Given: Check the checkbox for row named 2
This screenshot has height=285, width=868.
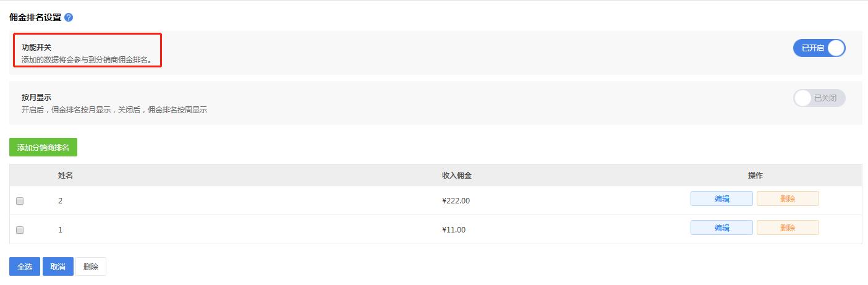Looking at the screenshot, I should click(x=20, y=201).
